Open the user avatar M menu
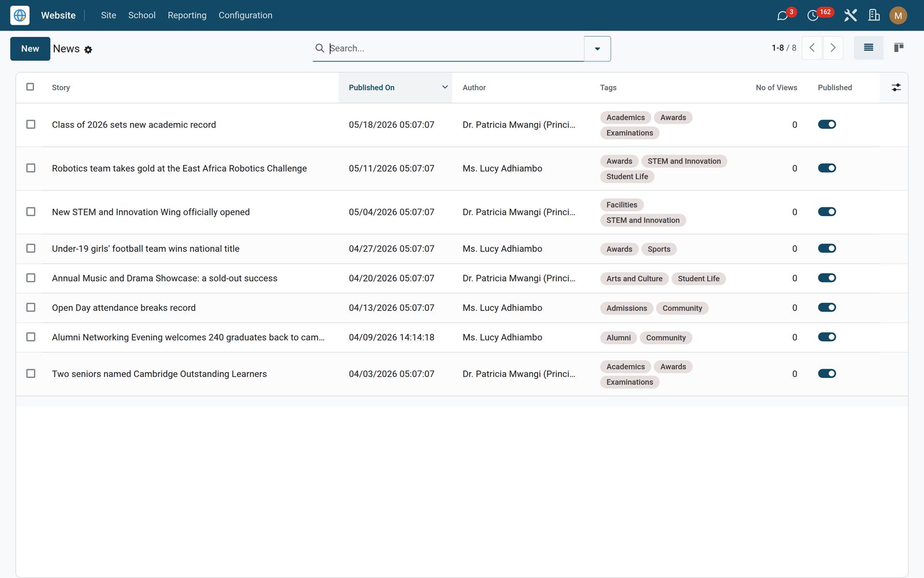The width and height of the screenshot is (924, 578). pyautogui.click(x=898, y=16)
